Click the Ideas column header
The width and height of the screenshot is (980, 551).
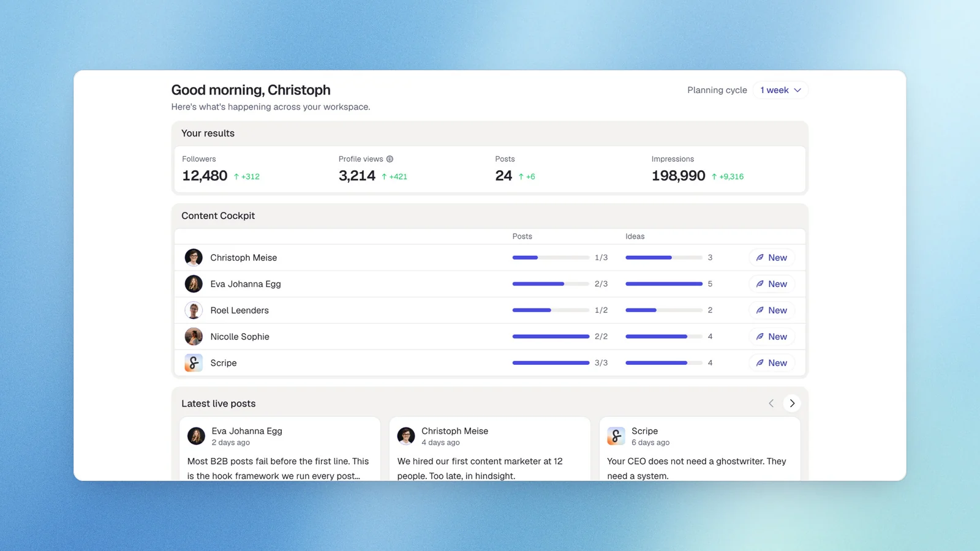(x=635, y=236)
